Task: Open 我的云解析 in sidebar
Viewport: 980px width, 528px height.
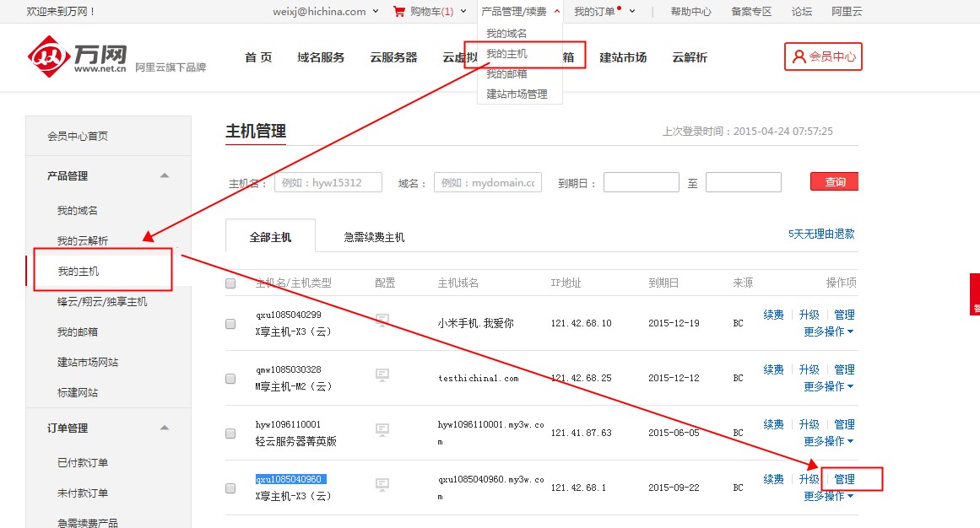Action: pos(83,241)
